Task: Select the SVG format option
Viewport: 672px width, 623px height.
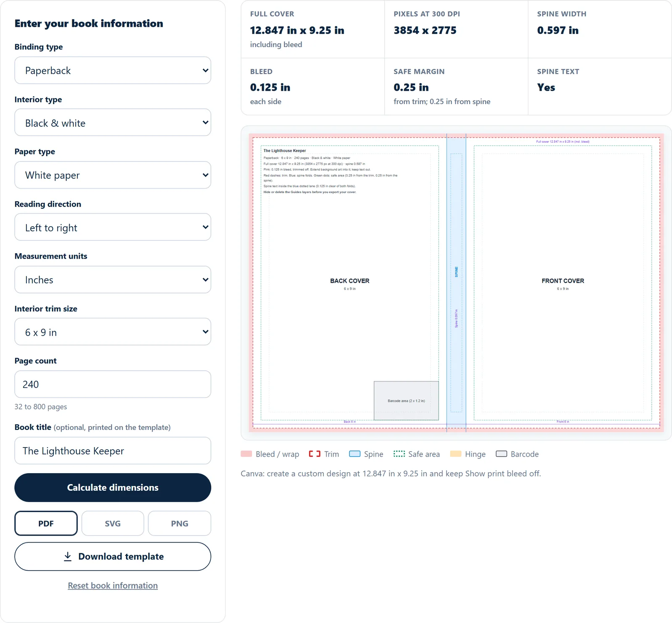Action: pos(113,523)
